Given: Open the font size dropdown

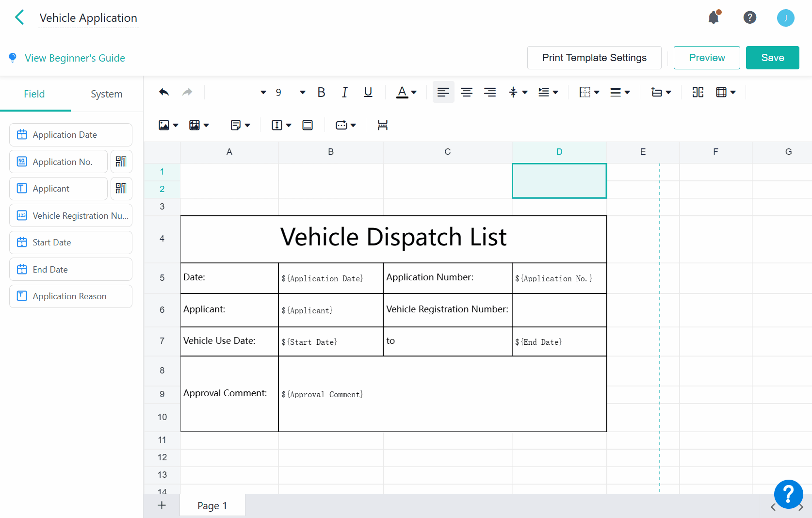Looking at the screenshot, I should 302,92.
